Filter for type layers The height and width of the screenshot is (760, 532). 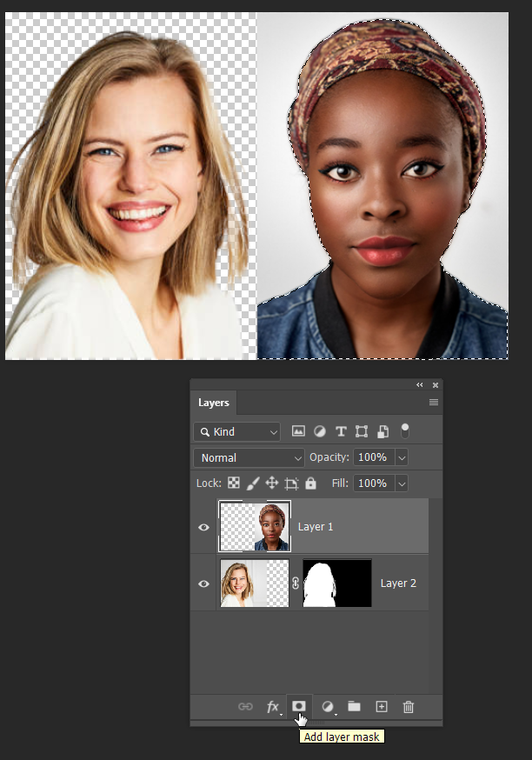(341, 431)
